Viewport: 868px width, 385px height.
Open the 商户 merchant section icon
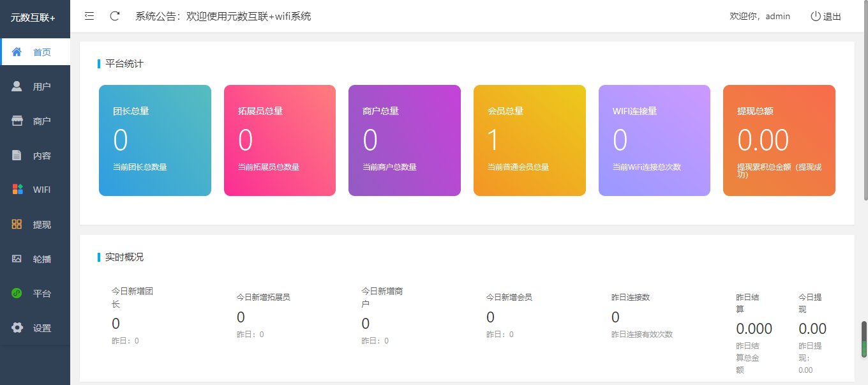(x=16, y=120)
